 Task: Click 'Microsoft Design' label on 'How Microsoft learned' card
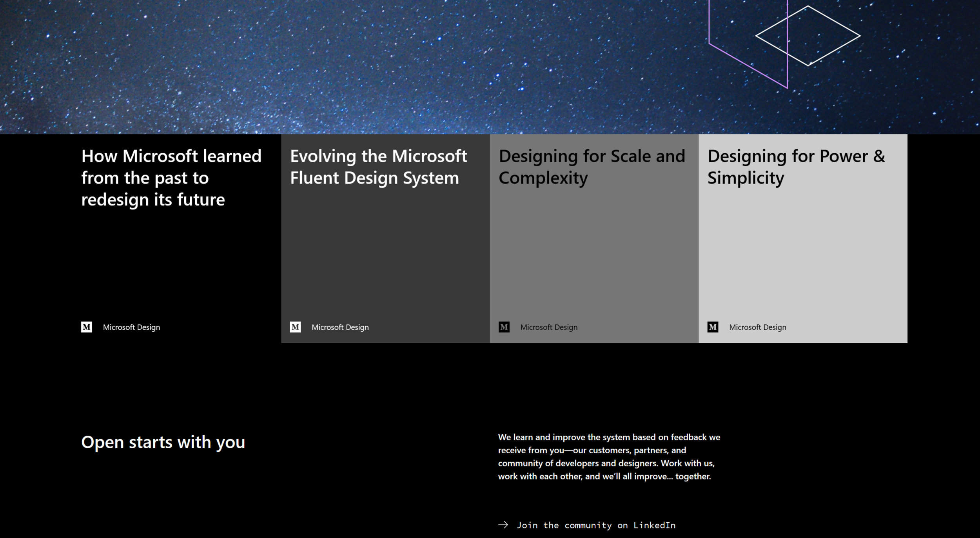click(131, 327)
